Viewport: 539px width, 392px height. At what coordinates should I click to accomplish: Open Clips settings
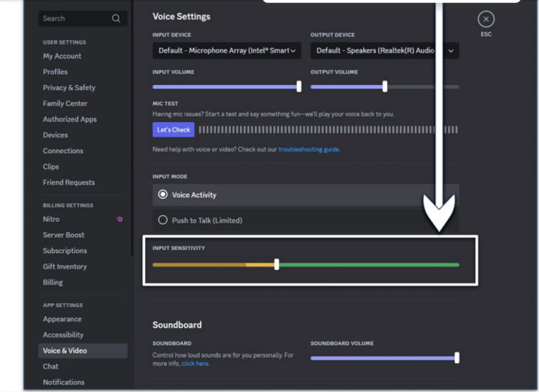point(51,167)
